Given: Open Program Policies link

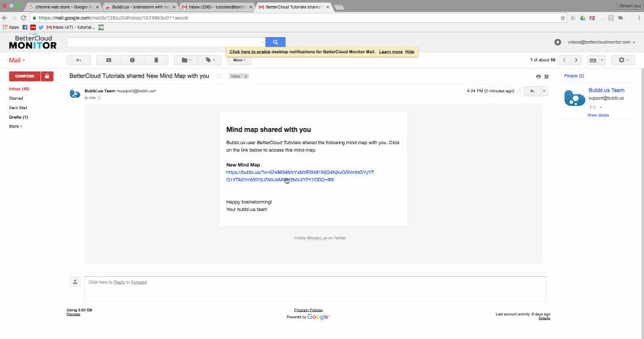Looking at the screenshot, I should (x=309, y=310).
